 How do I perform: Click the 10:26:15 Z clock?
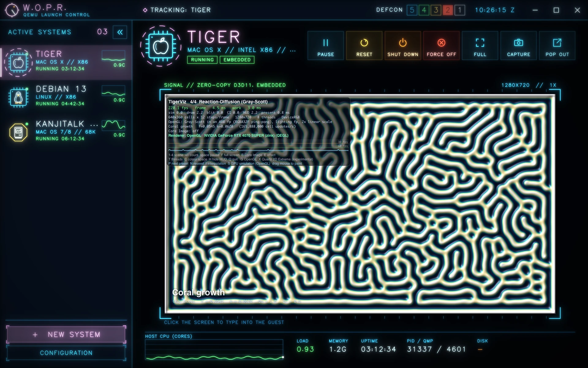pyautogui.click(x=495, y=10)
